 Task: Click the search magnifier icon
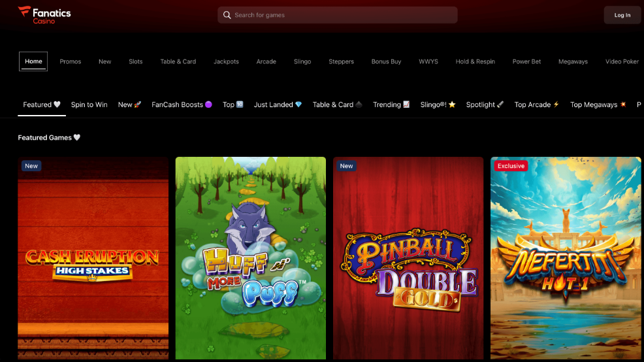click(227, 15)
